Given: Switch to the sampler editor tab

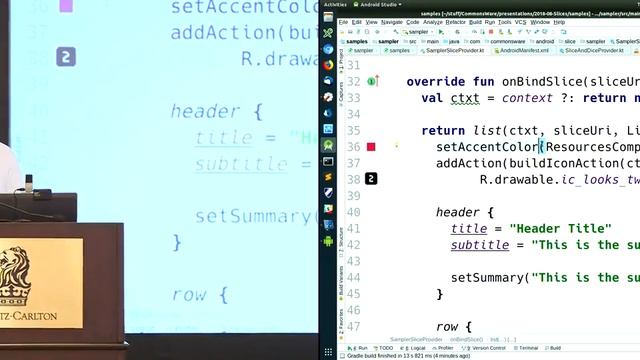Looking at the screenshot, I should point(361,51).
